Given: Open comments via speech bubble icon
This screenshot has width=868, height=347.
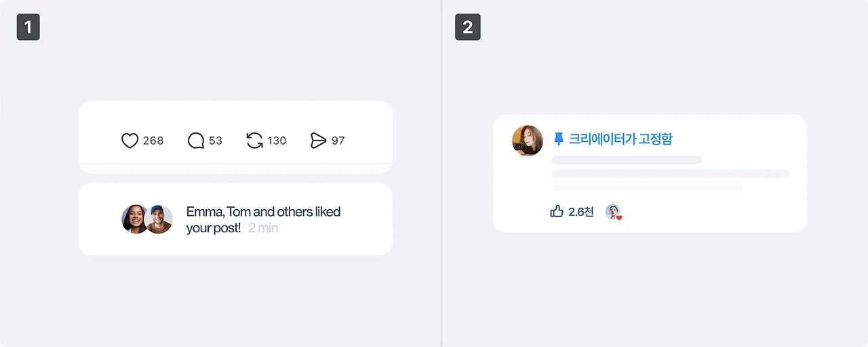Looking at the screenshot, I should (x=196, y=141).
